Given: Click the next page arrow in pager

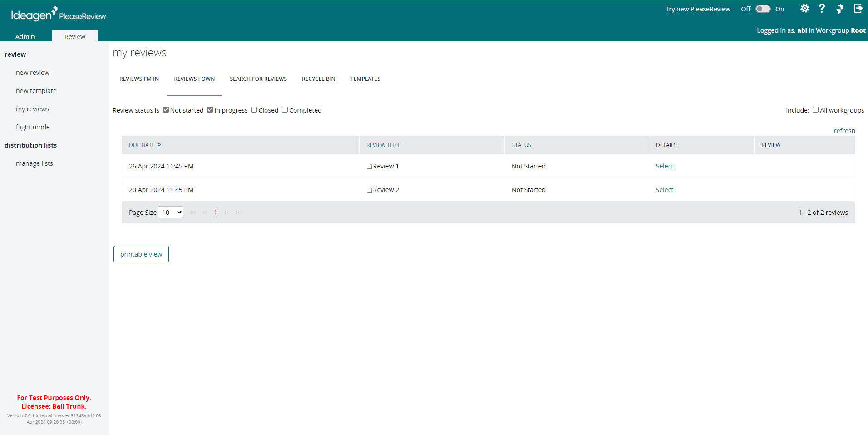Looking at the screenshot, I should coord(227,213).
